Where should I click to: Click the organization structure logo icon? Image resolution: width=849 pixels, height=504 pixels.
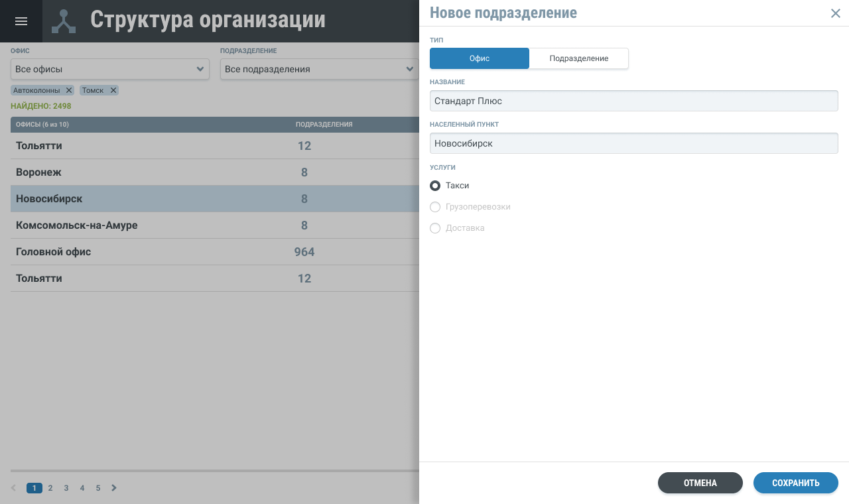point(64,21)
